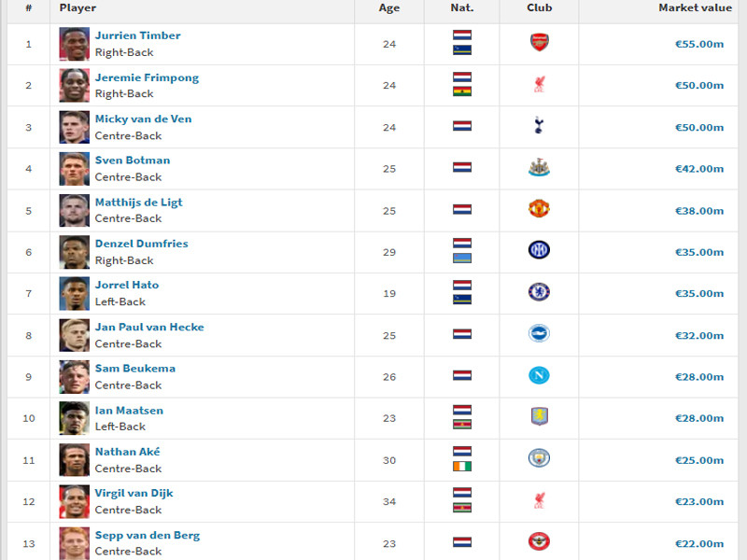The image size is (747, 560).
Task: Click the Arsenal club crest icon
Action: [540, 43]
